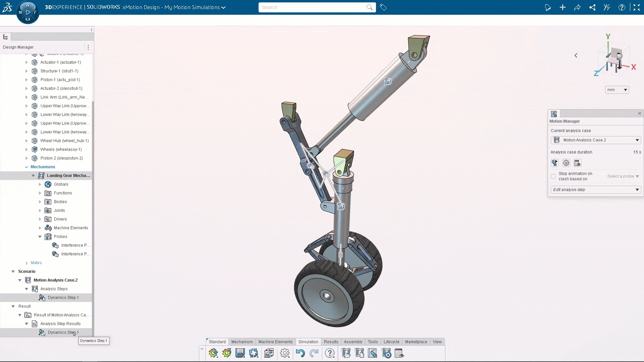This screenshot has width=644, height=362.
Task: Switch to the Mechanism tab
Action: tap(242, 342)
